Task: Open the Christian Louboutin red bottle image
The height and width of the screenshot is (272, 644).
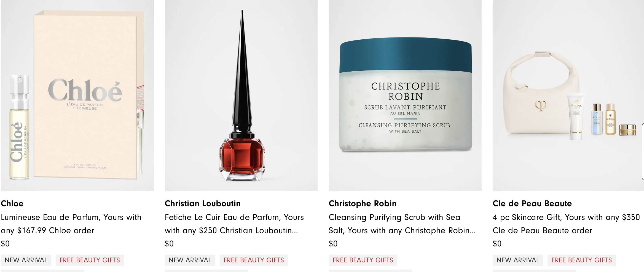Action: point(241,95)
